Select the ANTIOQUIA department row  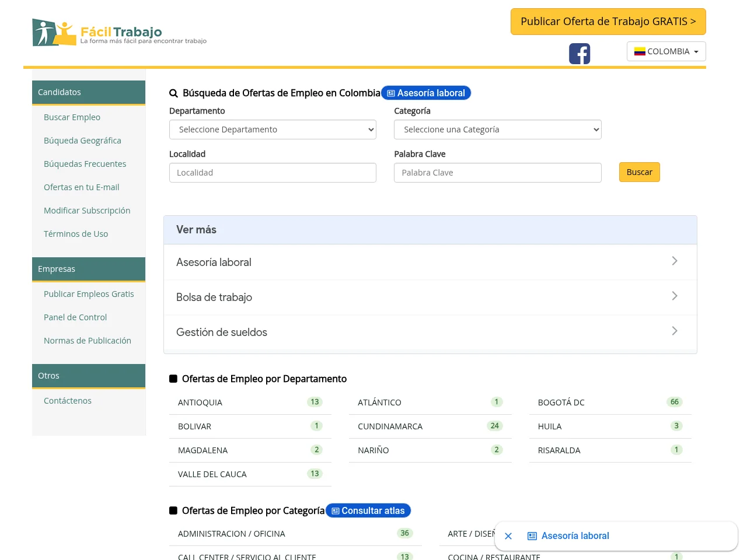coord(250,402)
